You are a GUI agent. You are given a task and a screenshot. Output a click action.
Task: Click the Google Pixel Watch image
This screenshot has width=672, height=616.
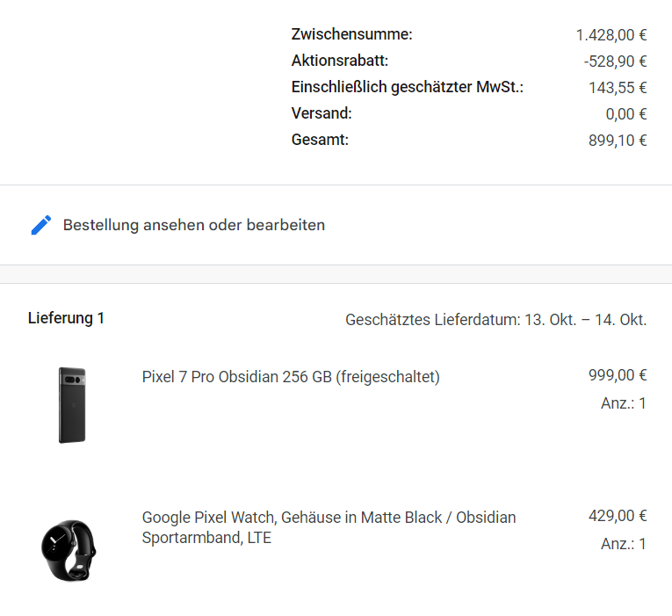(69, 549)
